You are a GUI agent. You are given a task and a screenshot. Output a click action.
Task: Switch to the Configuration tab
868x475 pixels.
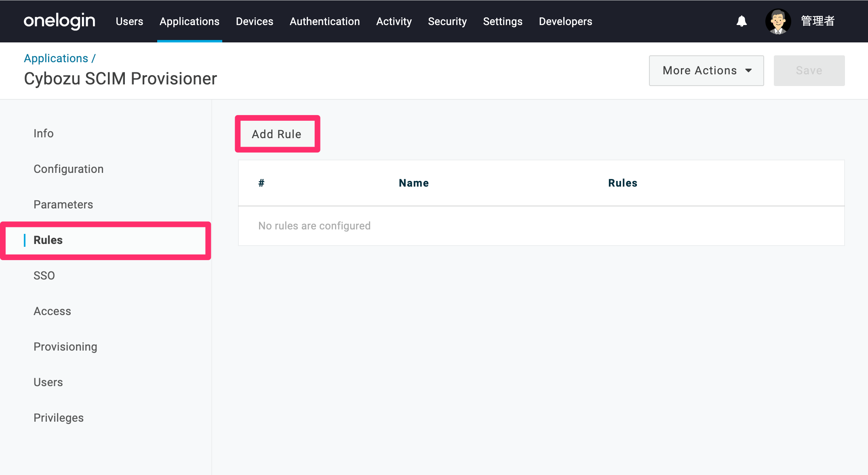coord(68,169)
